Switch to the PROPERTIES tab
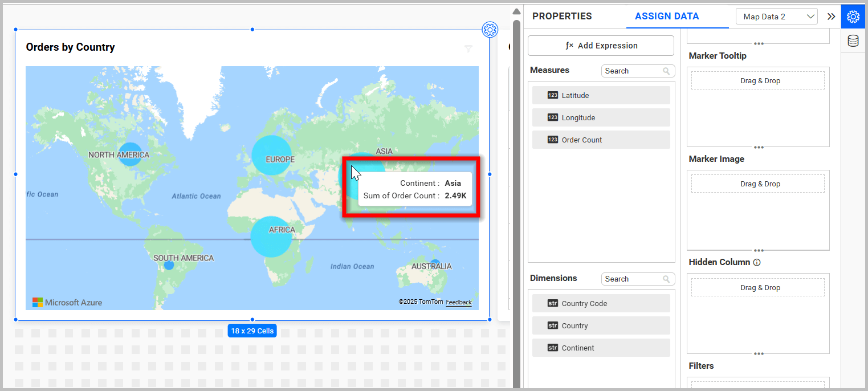This screenshot has height=391, width=868. point(561,17)
